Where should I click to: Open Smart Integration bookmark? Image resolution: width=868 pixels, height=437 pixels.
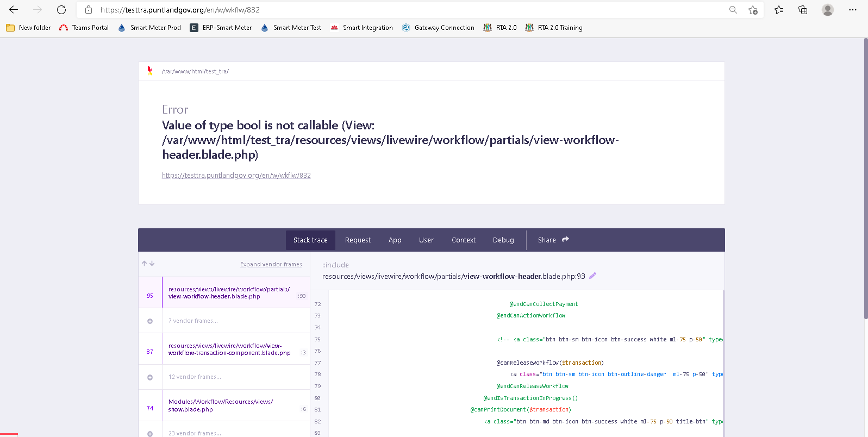coord(361,28)
